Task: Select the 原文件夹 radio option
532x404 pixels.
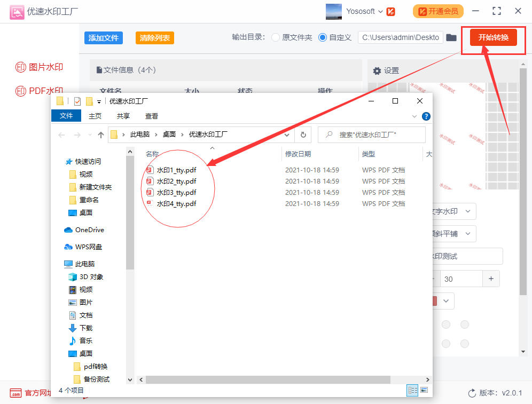Action: click(276, 37)
